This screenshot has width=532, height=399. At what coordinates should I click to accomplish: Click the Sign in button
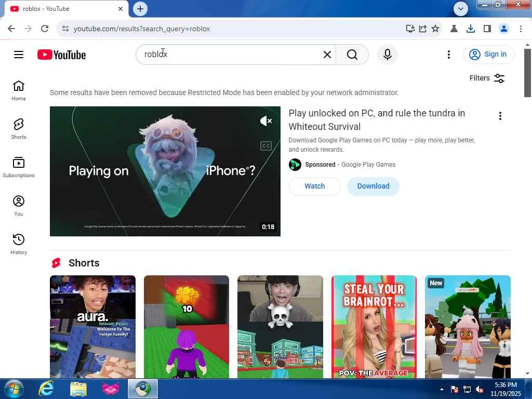[488, 54]
